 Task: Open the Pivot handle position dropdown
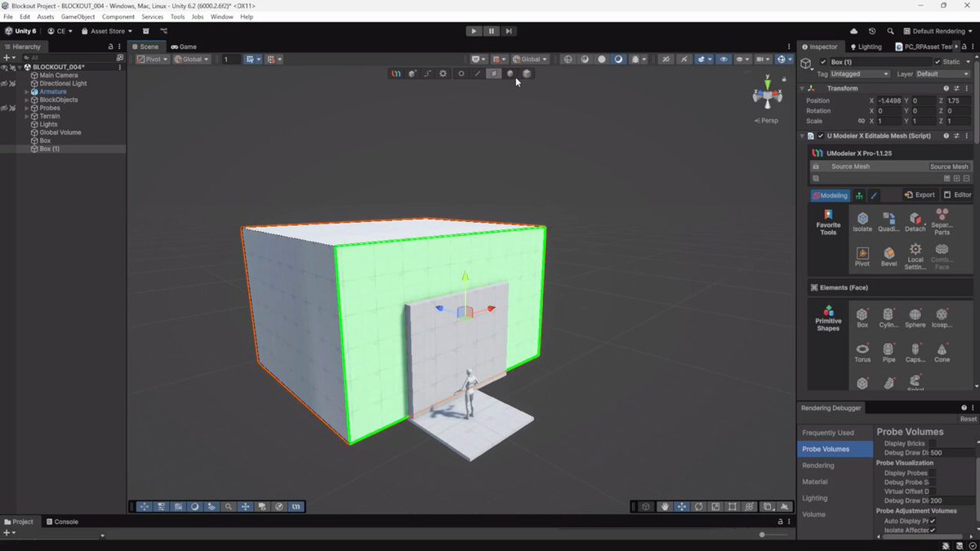(153, 60)
